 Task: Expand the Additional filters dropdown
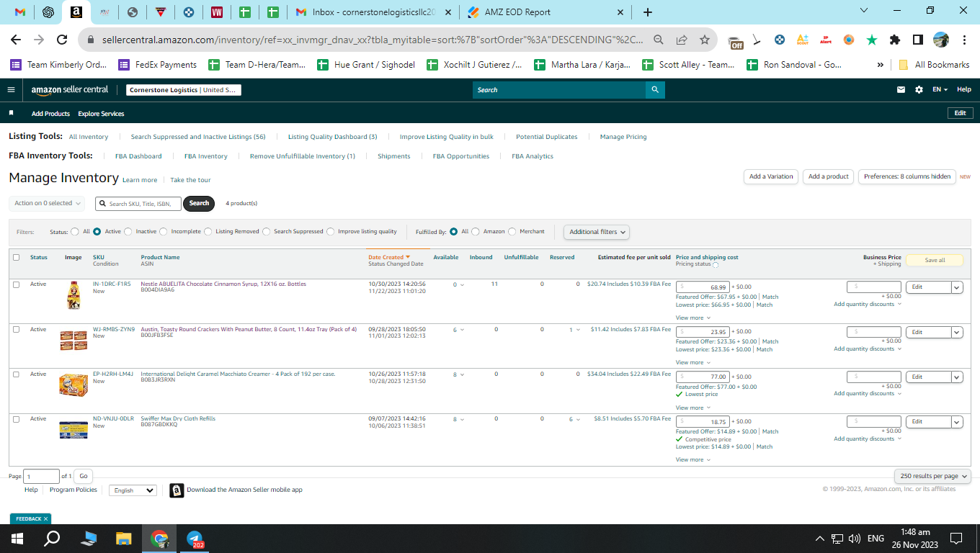pos(597,232)
